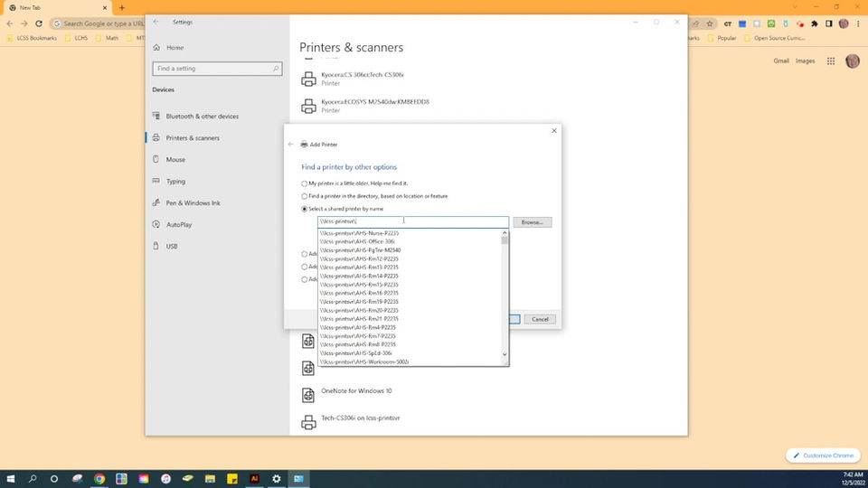Open Sticky Notes from the taskbar
The height and width of the screenshot is (488, 868).
[232, 479]
